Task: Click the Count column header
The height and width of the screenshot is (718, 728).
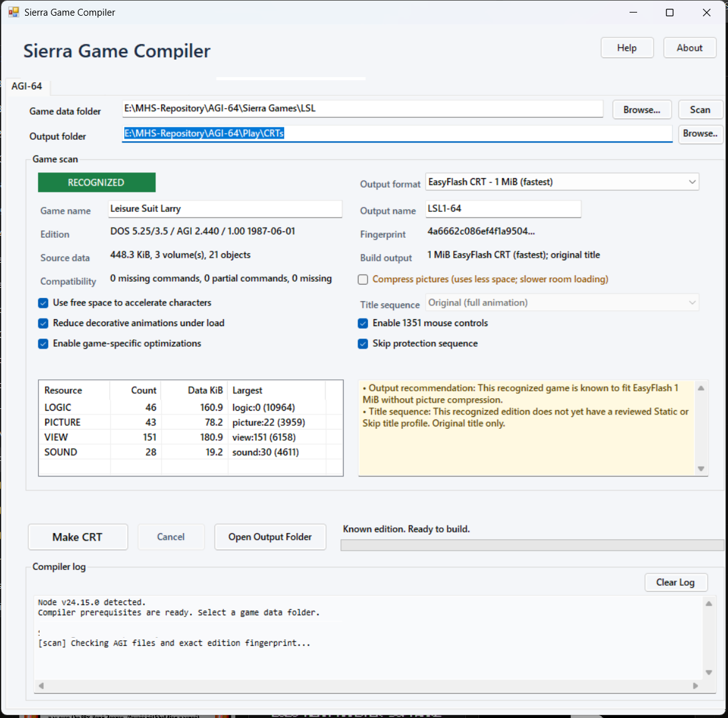Action: click(136, 391)
